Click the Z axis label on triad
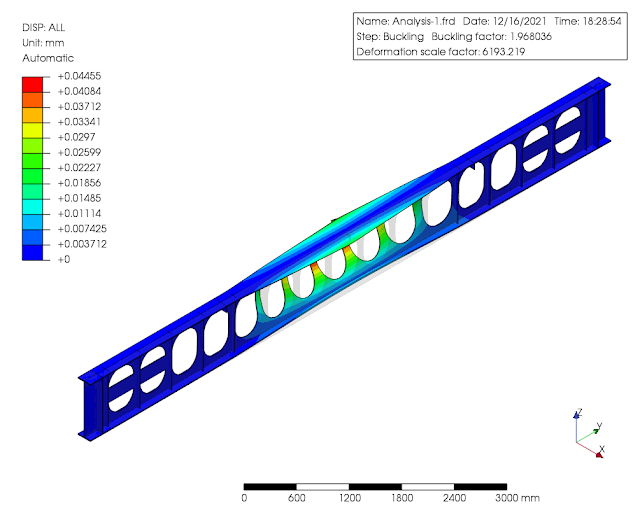This screenshot has height=506, width=640. point(579,412)
